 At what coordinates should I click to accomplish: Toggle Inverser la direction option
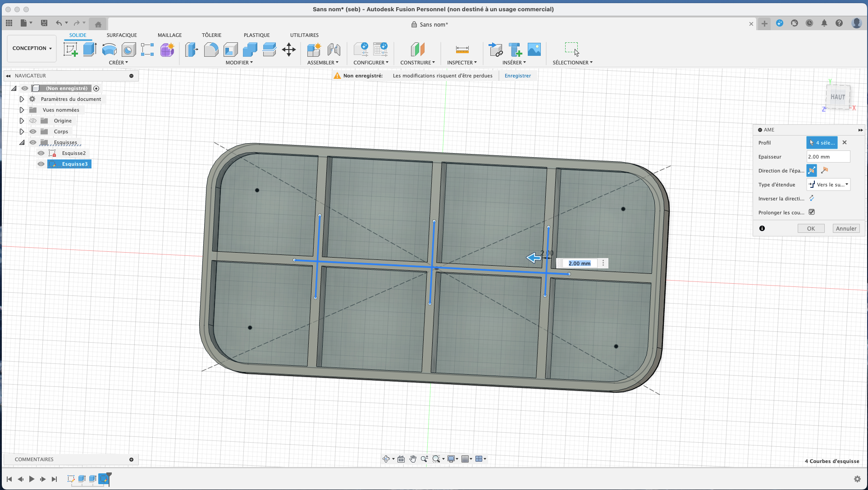812,198
